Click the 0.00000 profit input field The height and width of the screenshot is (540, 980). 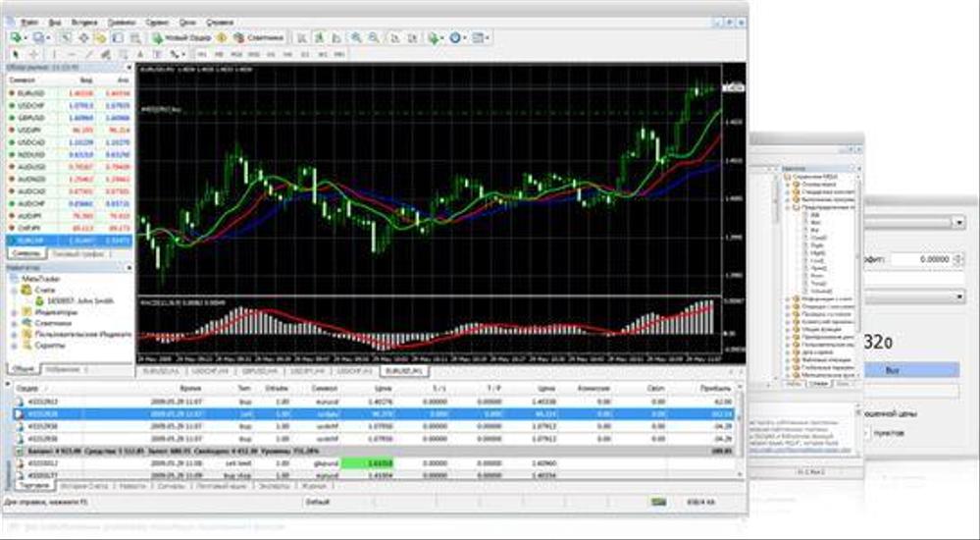click(x=921, y=259)
